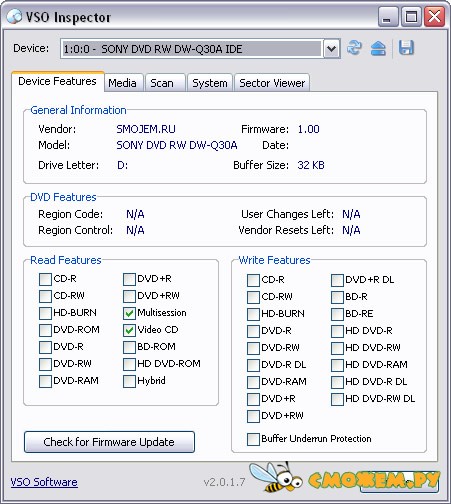Toggle the Read Features CD-R checkbox
451x504 pixels.
[x=45, y=279]
